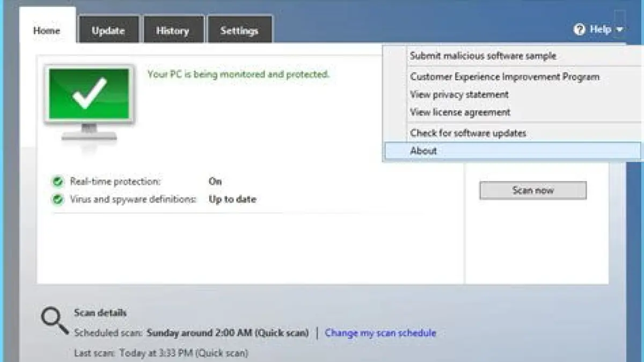644x362 pixels.
Task: Open the Update tab
Action: [x=108, y=31]
